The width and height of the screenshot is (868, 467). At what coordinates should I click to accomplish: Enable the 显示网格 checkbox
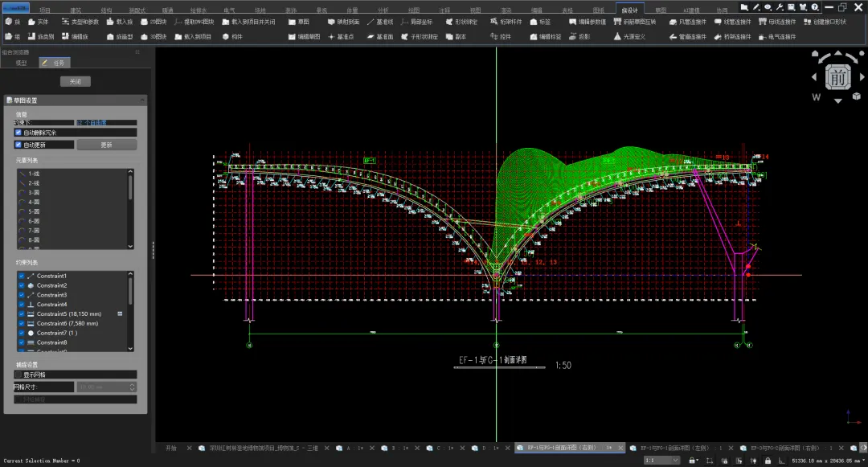pyautogui.click(x=18, y=375)
